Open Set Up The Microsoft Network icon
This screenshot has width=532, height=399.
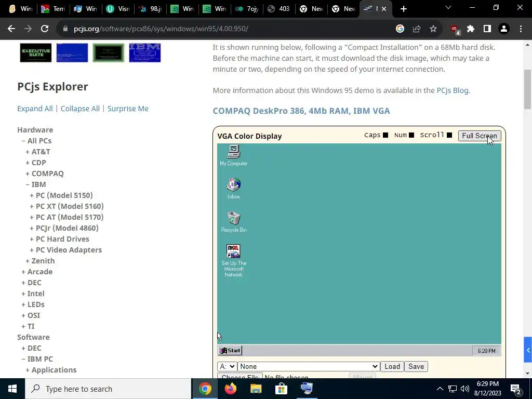(x=233, y=261)
